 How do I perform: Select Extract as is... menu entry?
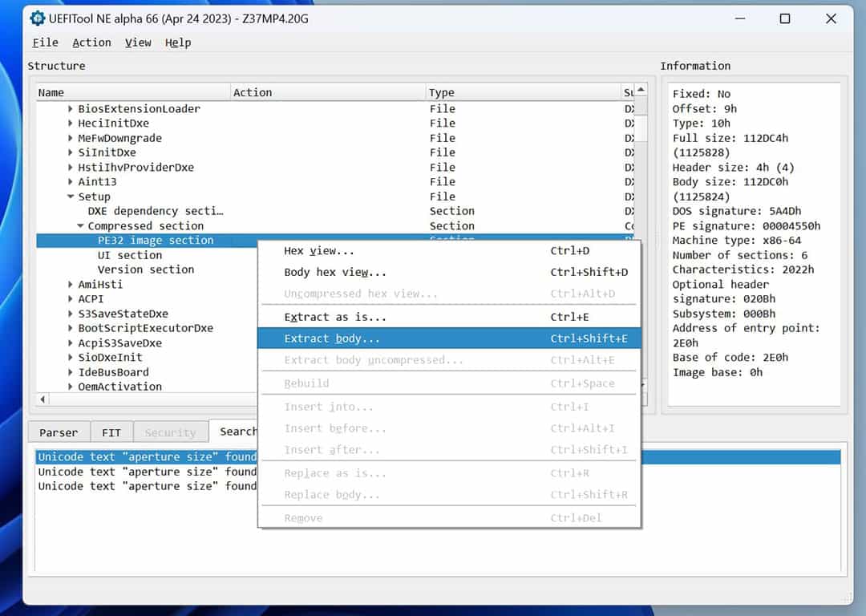coord(334,317)
